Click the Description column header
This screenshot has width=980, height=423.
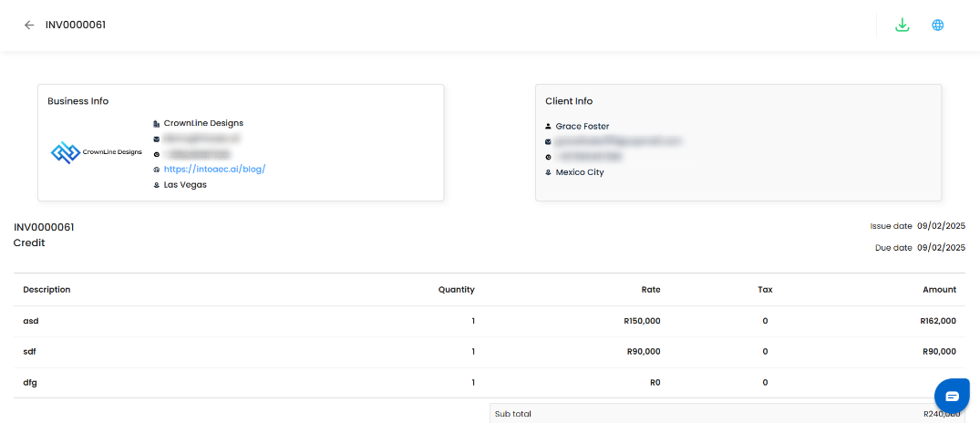click(46, 290)
